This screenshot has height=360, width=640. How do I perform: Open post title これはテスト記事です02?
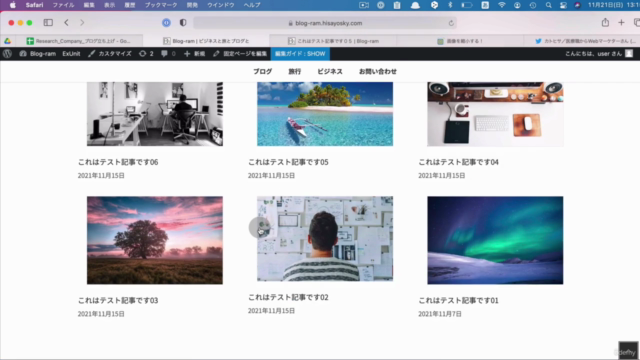click(x=288, y=297)
